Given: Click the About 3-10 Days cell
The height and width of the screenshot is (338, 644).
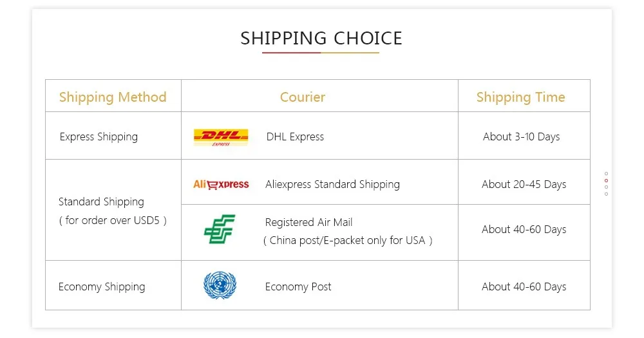Looking at the screenshot, I should point(521,136).
